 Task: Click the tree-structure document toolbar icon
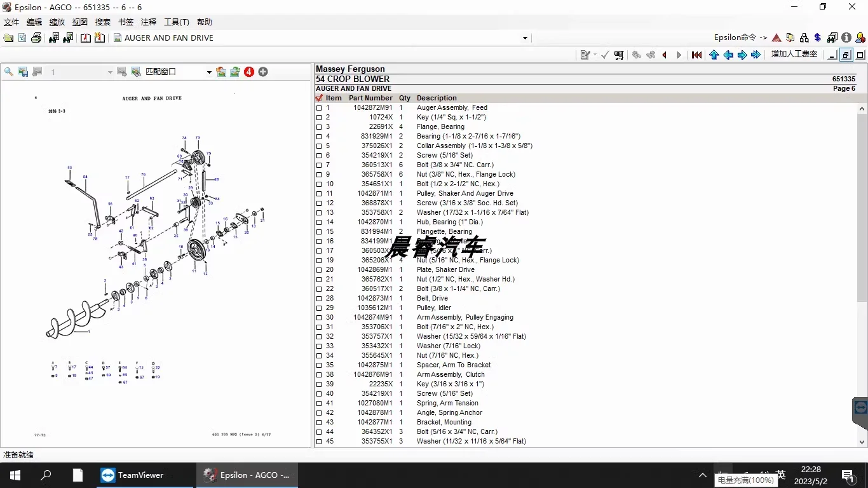[x=22, y=38]
